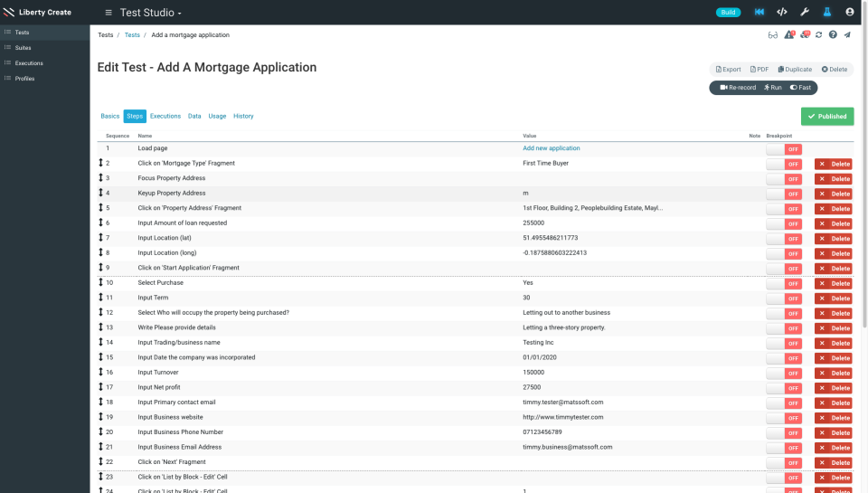Open the user account icon
Viewport: 868px width, 493px height.
click(850, 13)
